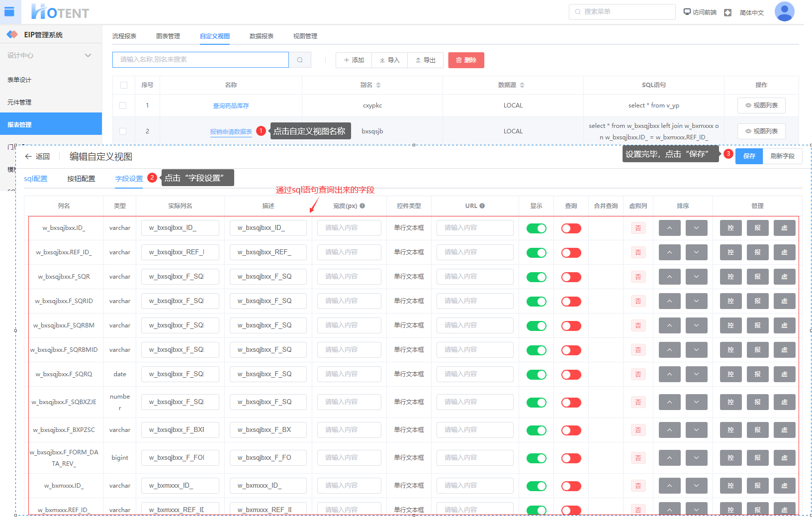
Task: Click the fullscreen icon in the top bar
Action: click(727, 12)
